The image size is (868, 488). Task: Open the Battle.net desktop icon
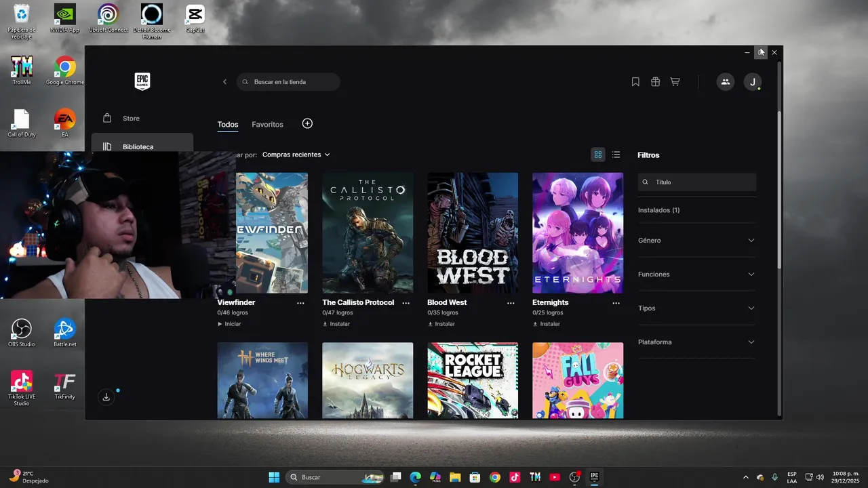pyautogui.click(x=65, y=333)
